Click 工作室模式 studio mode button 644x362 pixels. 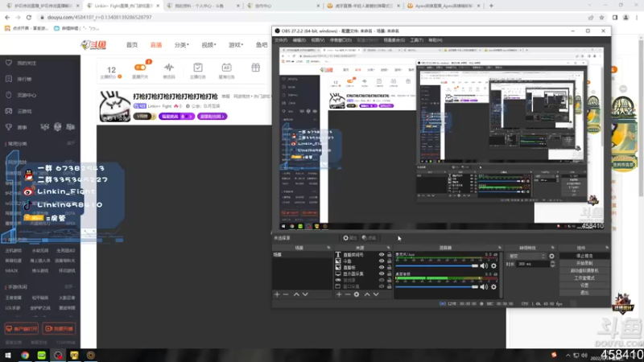tap(584, 278)
